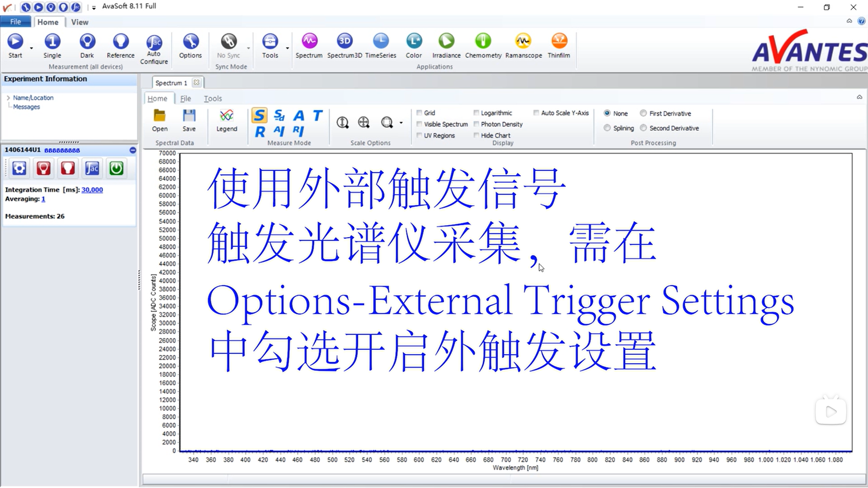Check the Hide Chart option

476,135
